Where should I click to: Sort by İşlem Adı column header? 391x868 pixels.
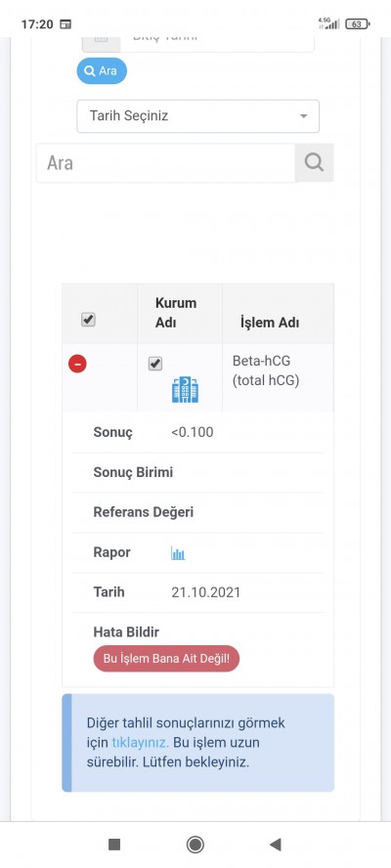click(x=270, y=323)
